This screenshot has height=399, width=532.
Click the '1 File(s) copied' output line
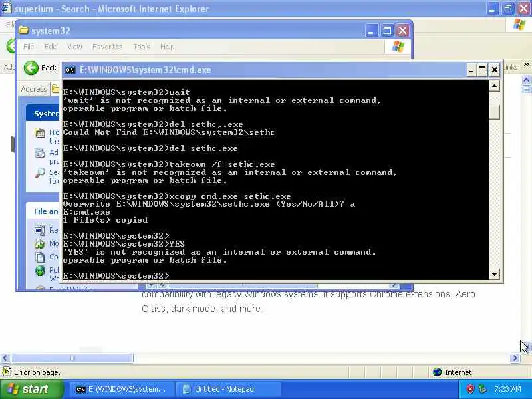point(106,220)
